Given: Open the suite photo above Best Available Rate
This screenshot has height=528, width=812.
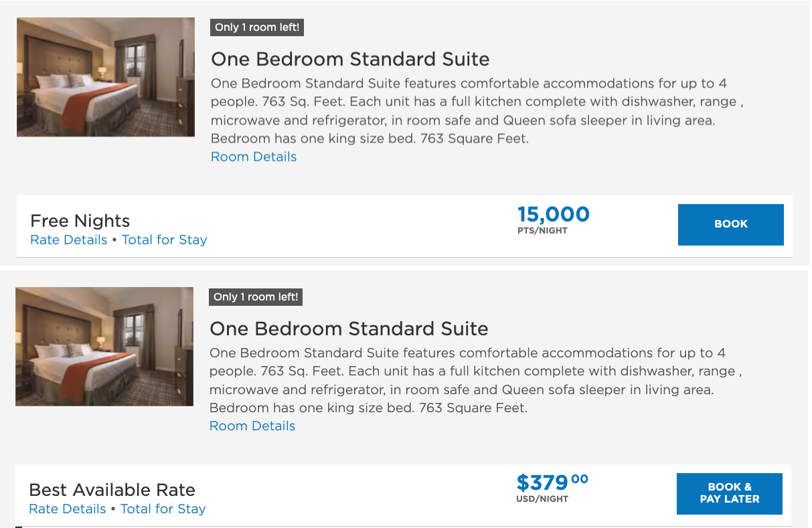Looking at the screenshot, I should click(104, 347).
